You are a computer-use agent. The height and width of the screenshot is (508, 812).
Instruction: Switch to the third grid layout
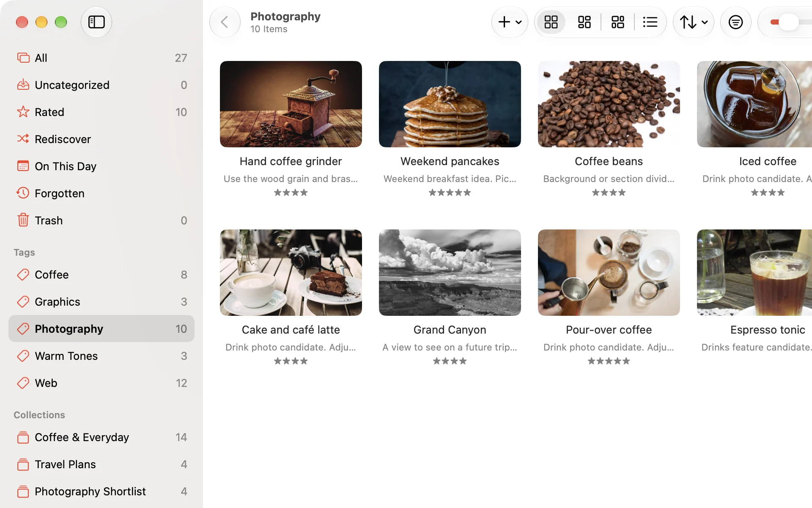(x=618, y=22)
